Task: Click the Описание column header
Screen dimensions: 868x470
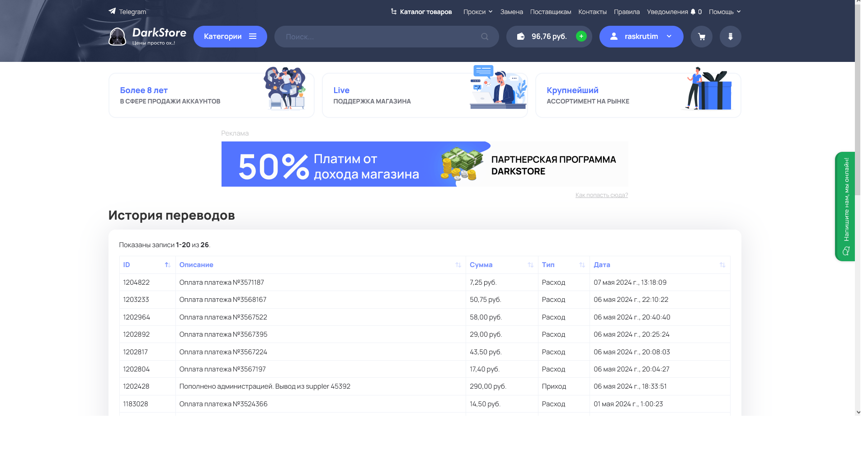Action: (x=321, y=265)
